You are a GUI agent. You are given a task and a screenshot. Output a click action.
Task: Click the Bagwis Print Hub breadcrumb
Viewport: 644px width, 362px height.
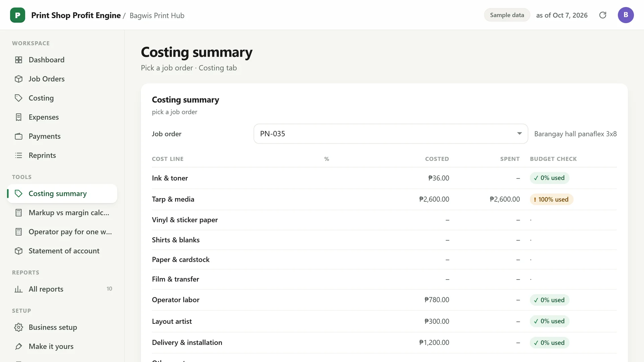(157, 15)
